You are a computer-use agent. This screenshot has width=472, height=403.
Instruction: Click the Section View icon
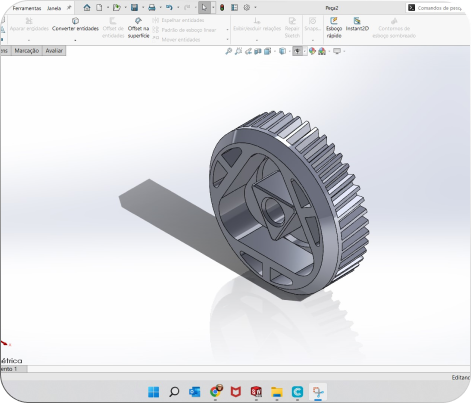258,51
